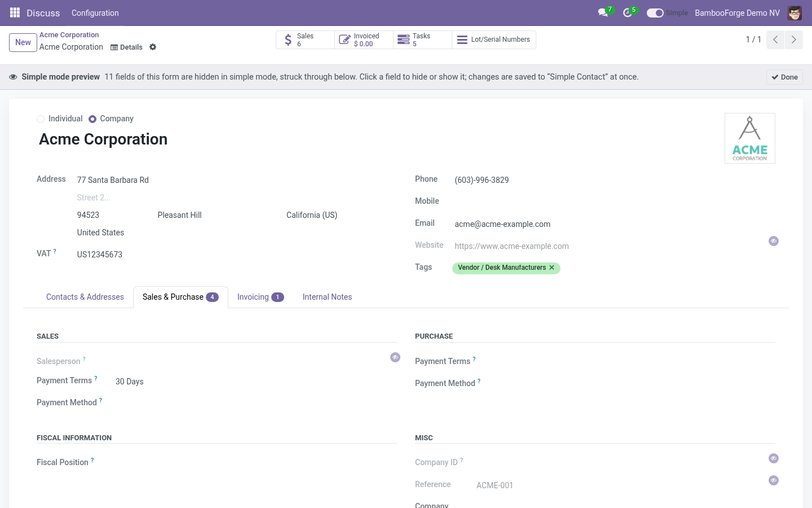Open the Configuration menu
Screen dimensions: 812x508
[x=95, y=12]
